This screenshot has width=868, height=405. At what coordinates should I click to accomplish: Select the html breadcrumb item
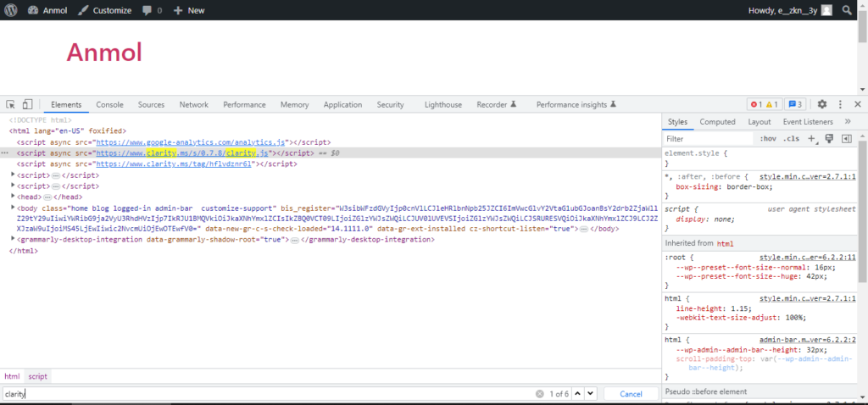coord(12,376)
